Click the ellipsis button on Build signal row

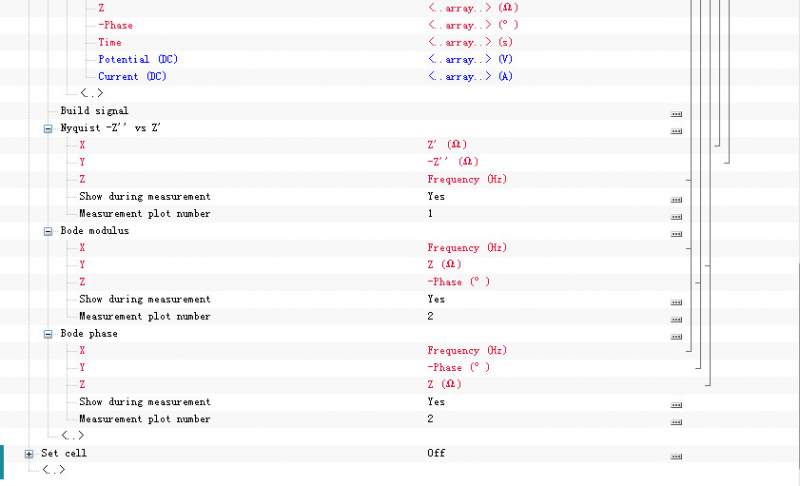[676, 112]
